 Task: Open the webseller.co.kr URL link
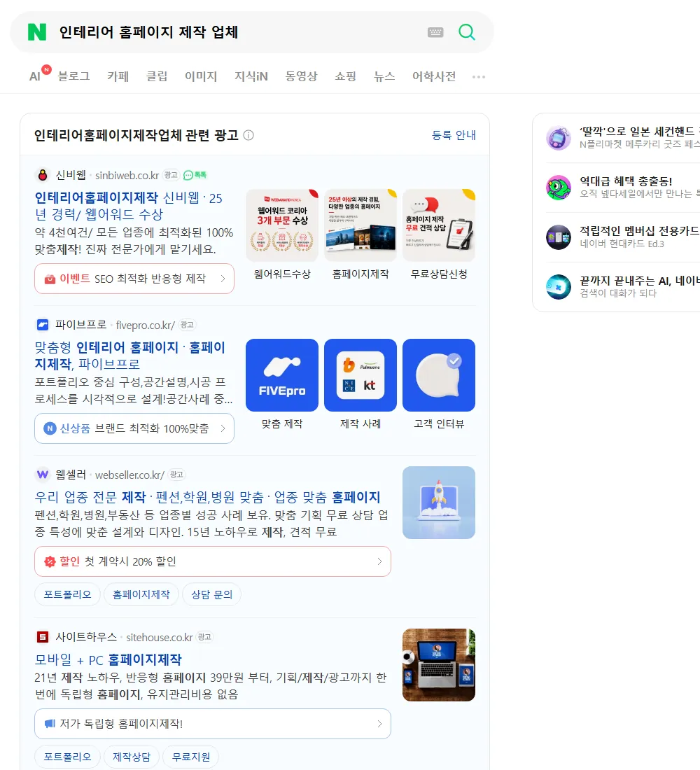click(x=129, y=475)
